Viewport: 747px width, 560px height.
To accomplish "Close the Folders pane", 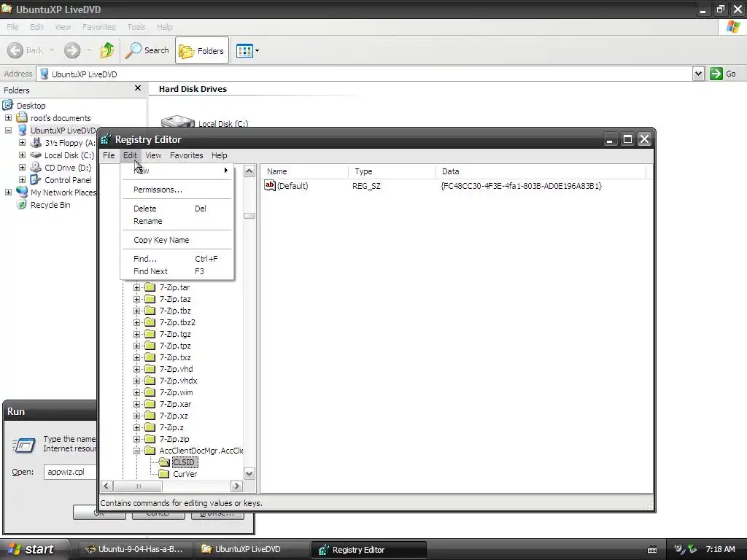I will pos(138,88).
